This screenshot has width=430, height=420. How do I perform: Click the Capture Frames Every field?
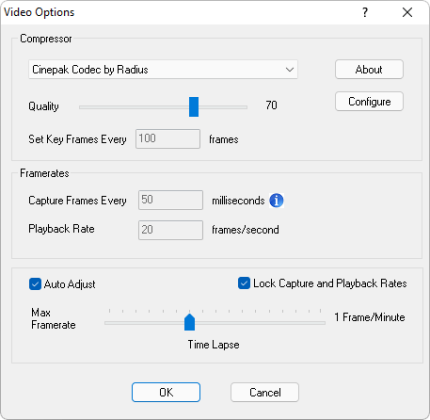170,200
